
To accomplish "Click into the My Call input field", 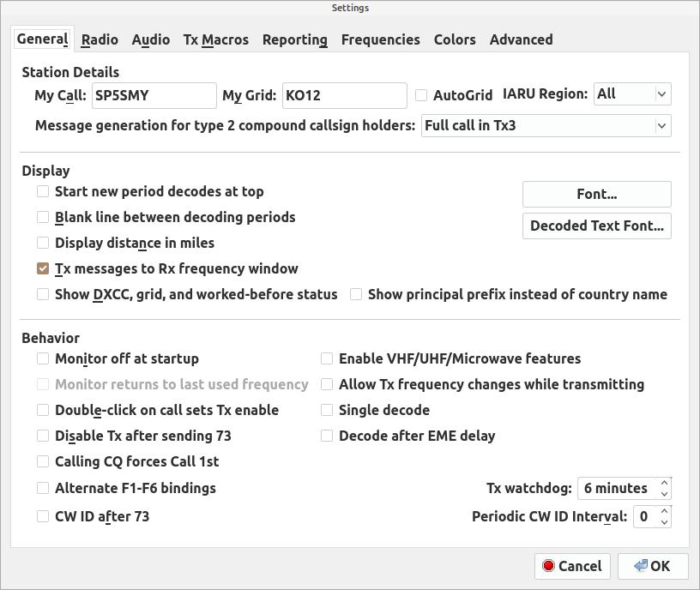I will (x=154, y=95).
